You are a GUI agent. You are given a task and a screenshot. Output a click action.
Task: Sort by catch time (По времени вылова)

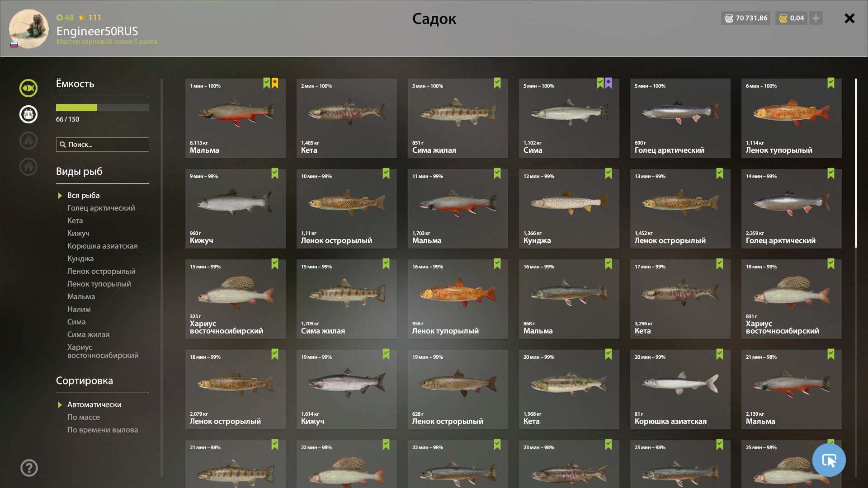pyautogui.click(x=103, y=430)
